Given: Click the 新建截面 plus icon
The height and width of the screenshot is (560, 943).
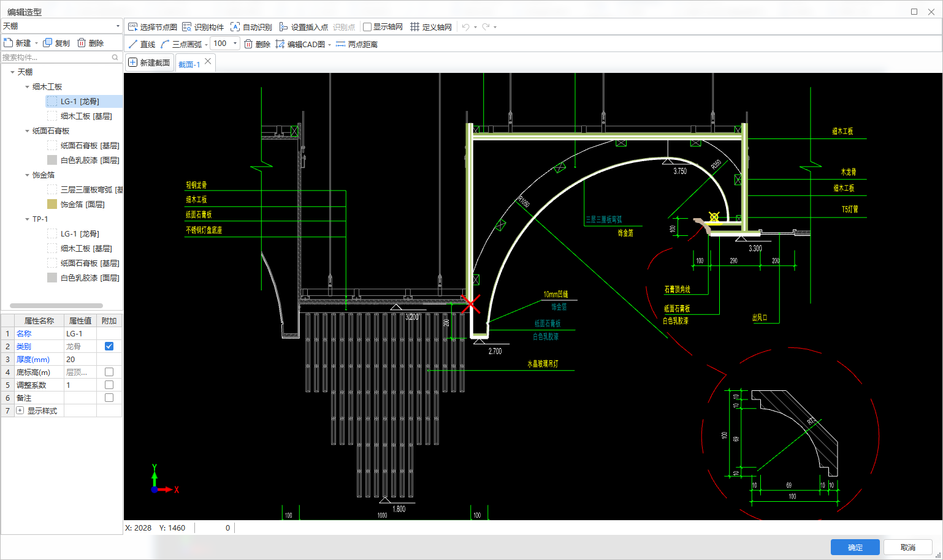Looking at the screenshot, I should coord(132,62).
